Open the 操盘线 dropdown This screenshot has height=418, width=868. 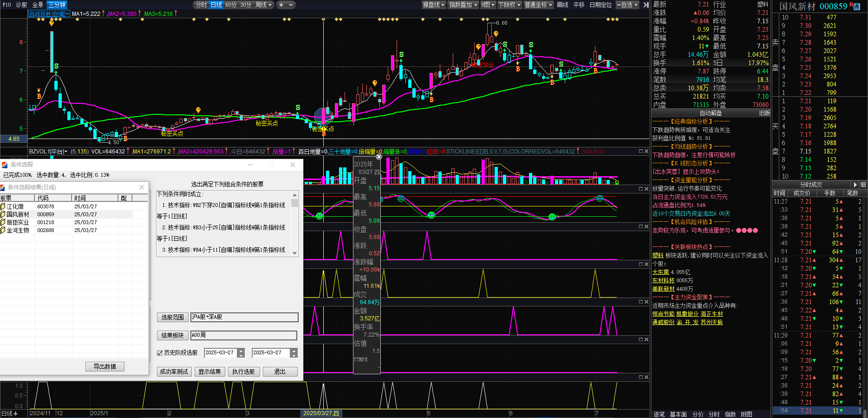pos(433,5)
